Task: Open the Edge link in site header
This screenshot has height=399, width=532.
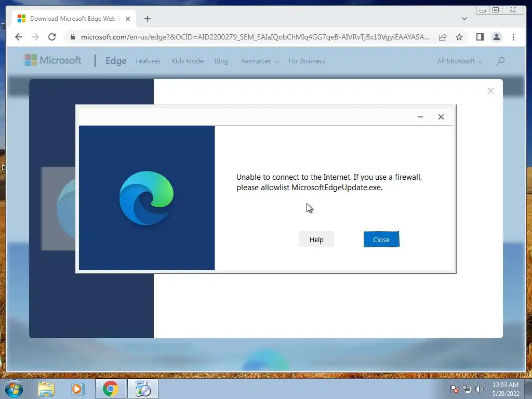Action: pos(116,61)
